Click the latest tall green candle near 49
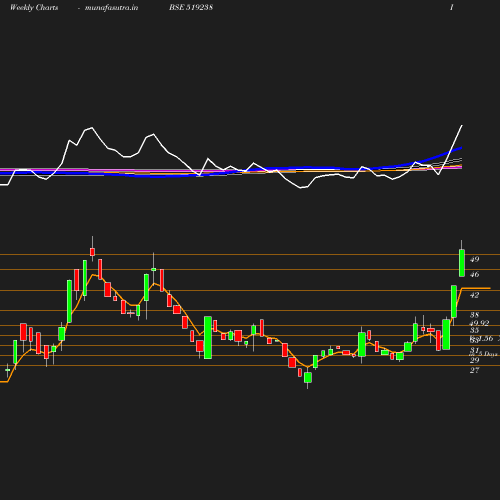 (462, 263)
